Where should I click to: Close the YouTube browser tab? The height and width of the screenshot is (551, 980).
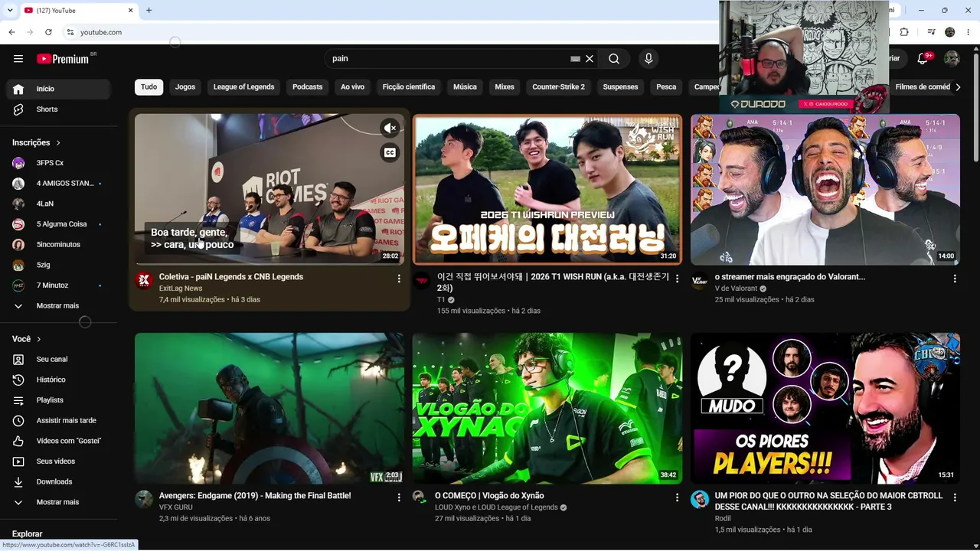click(x=130, y=10)
